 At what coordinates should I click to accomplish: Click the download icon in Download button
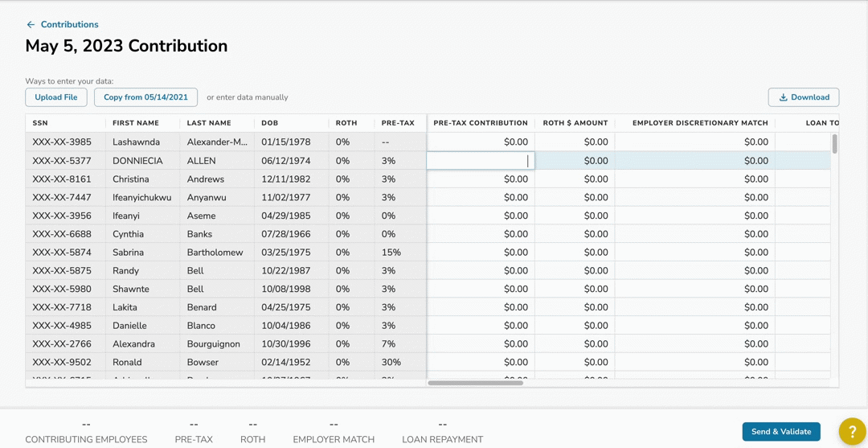click(783, 97)
